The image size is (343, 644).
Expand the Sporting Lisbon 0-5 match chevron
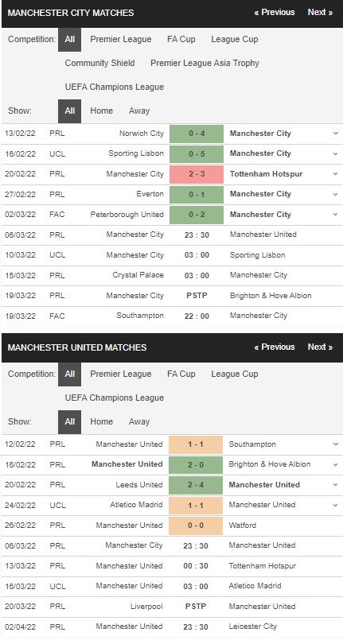(x=336, y=153)
